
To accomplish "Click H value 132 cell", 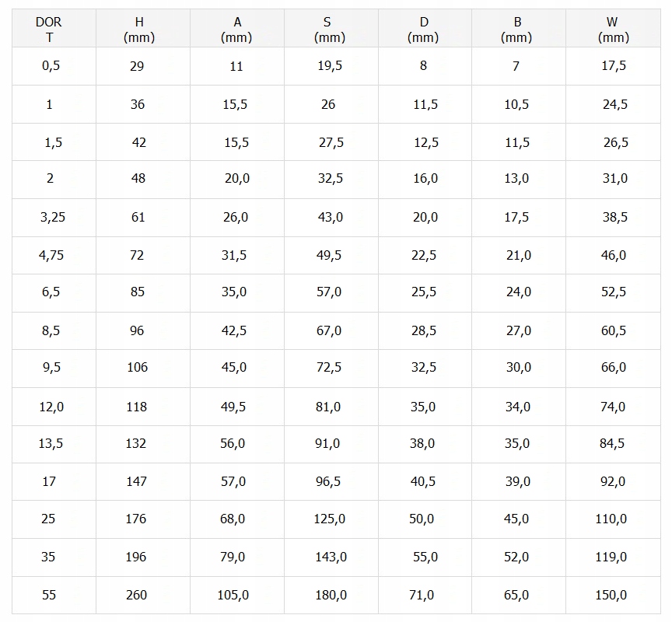I will click(x=137, y=443).
